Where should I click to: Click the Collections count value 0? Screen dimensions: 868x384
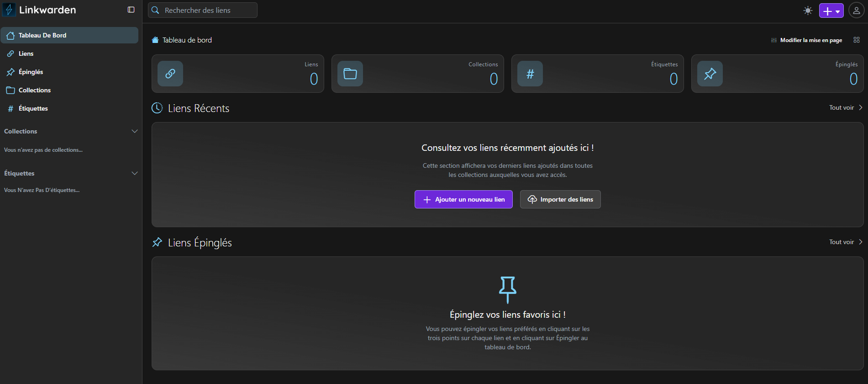[494, 79]
